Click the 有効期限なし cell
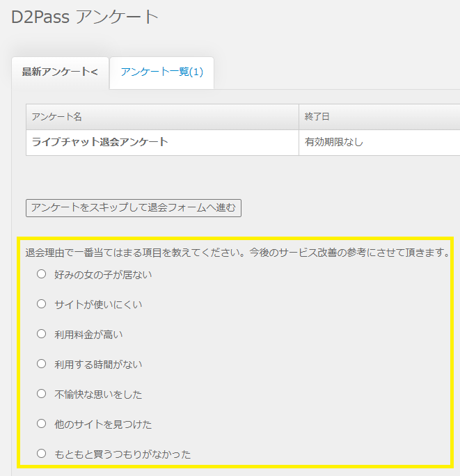Image resolution: width=460 pixels, height=476 pixels. tap(379, 143)
